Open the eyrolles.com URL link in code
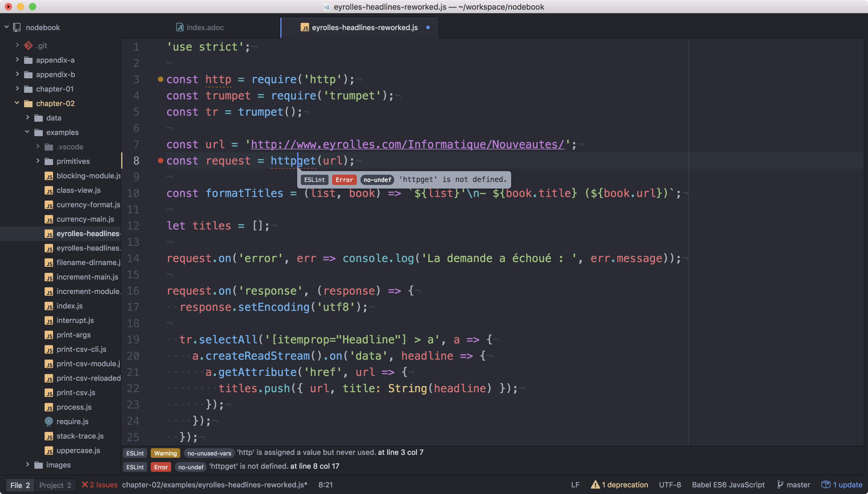This screenshot has height=494, width=868. (x=407, y=145)
